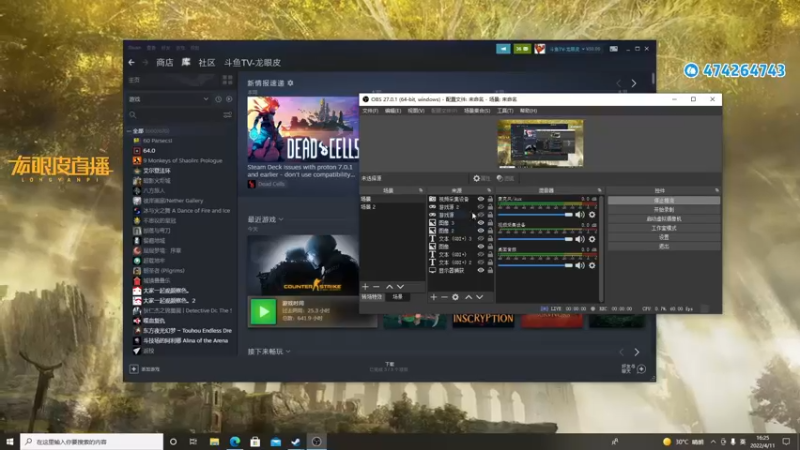800x450 pixels.
Task: Mute the 桌面音频 speaker icon
Action: 580,265
